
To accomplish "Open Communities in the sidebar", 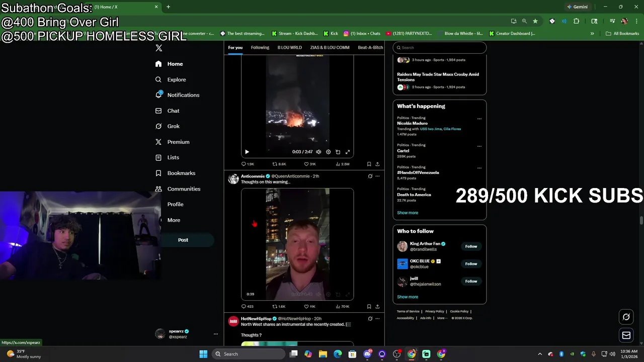I will coord(178,189).
